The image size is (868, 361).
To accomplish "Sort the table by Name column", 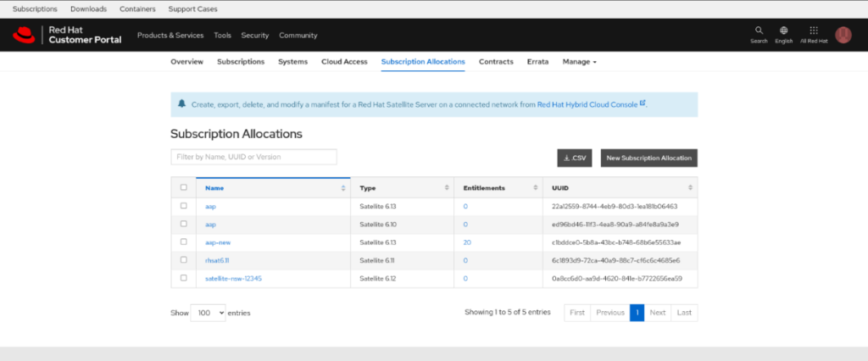I will tap(274, 188).
